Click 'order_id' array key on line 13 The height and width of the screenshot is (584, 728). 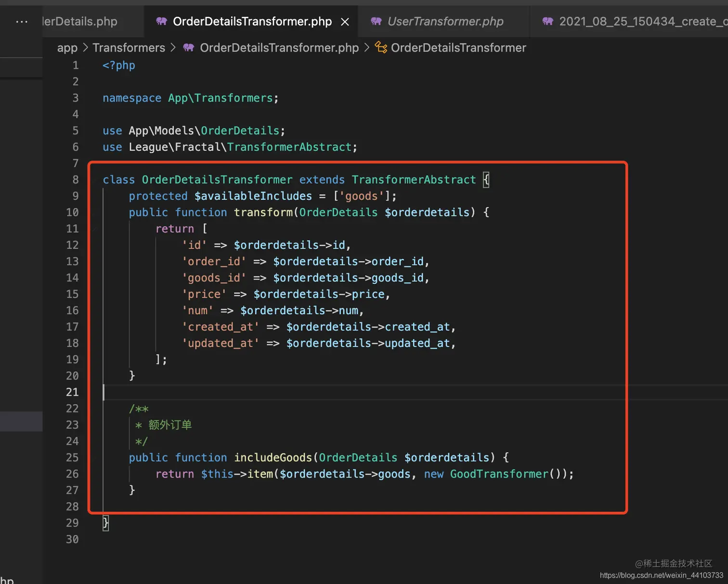214,262
